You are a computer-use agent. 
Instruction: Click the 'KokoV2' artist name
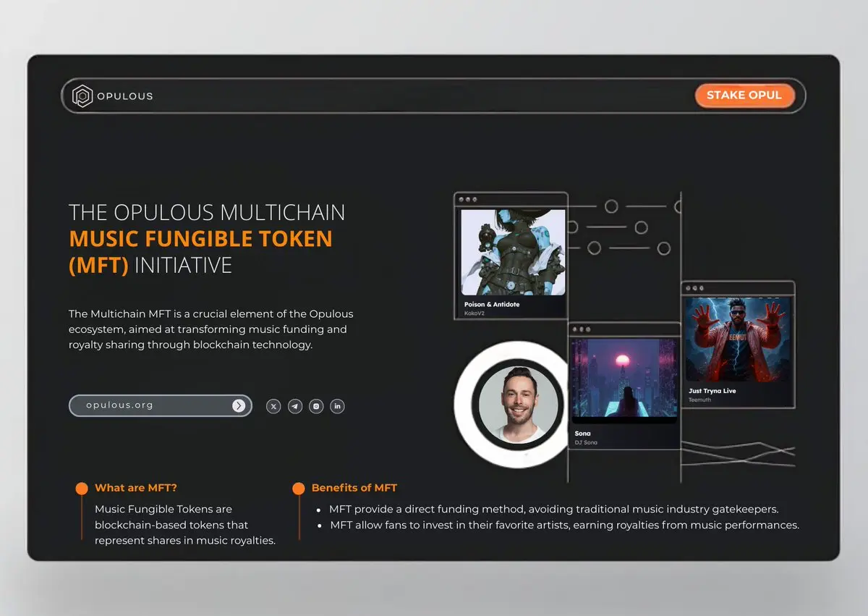473,313
